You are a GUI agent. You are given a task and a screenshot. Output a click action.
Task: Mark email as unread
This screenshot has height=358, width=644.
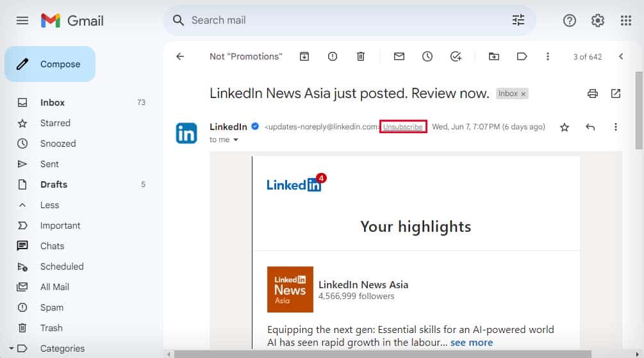[399, 56]
